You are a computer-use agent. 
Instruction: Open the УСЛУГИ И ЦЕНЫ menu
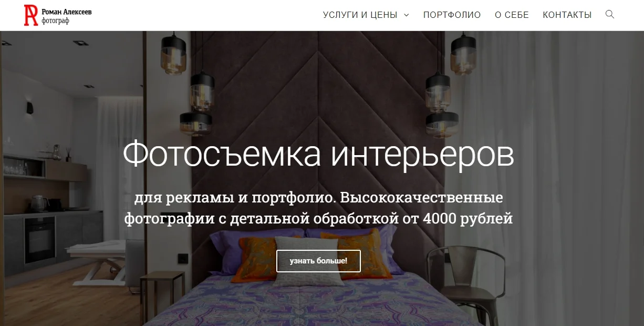(x=360, y=15)
